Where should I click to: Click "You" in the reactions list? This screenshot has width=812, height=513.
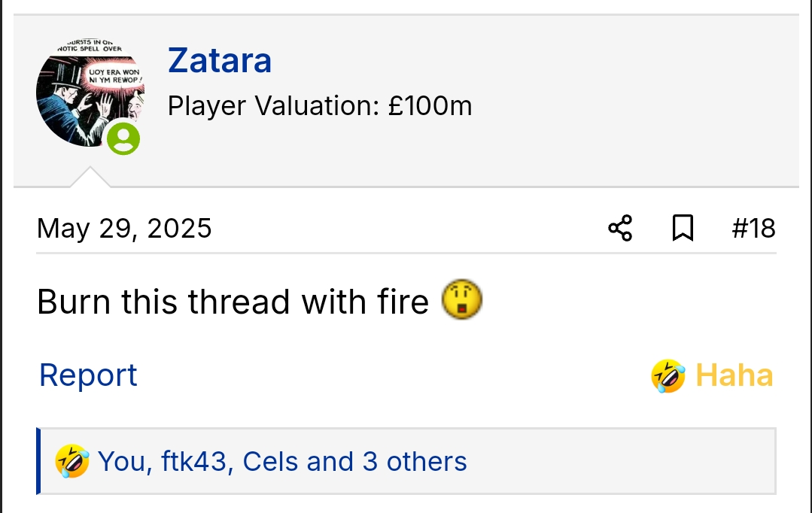[123, 461]
